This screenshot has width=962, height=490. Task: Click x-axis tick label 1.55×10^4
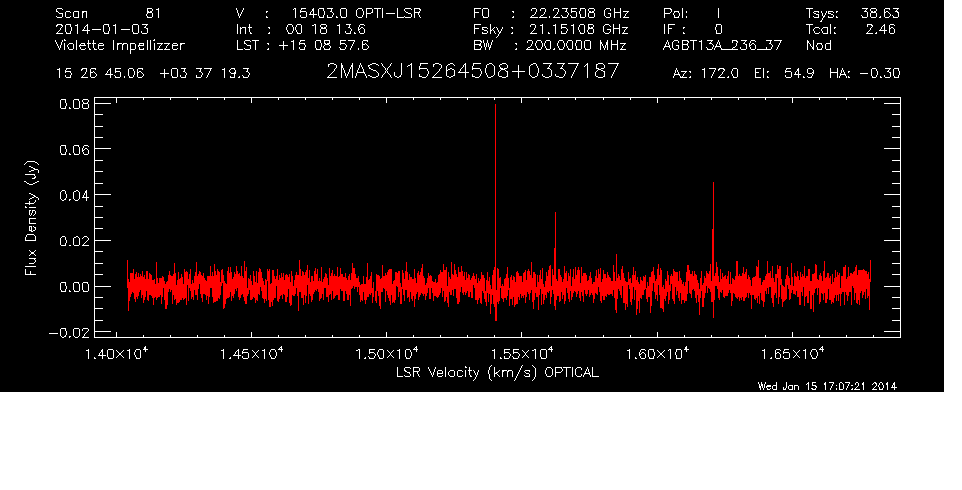tap(521, 354)
